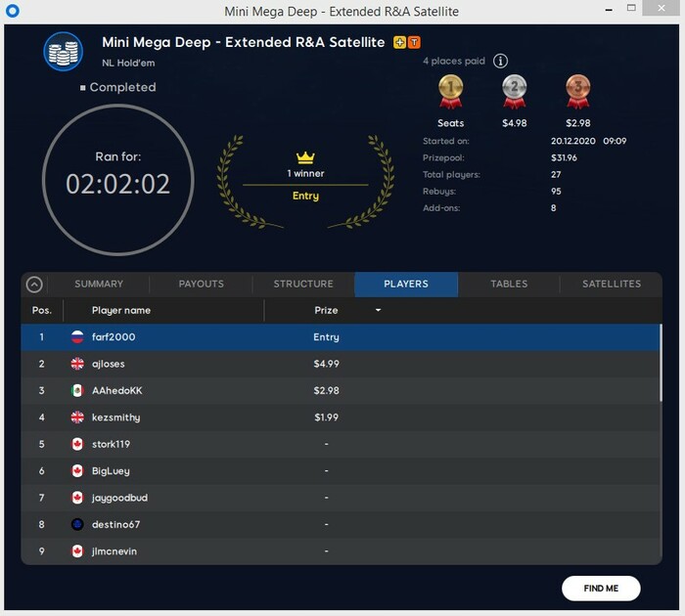
Task: Open the Tables tab
Action: [x=509, y=285]
